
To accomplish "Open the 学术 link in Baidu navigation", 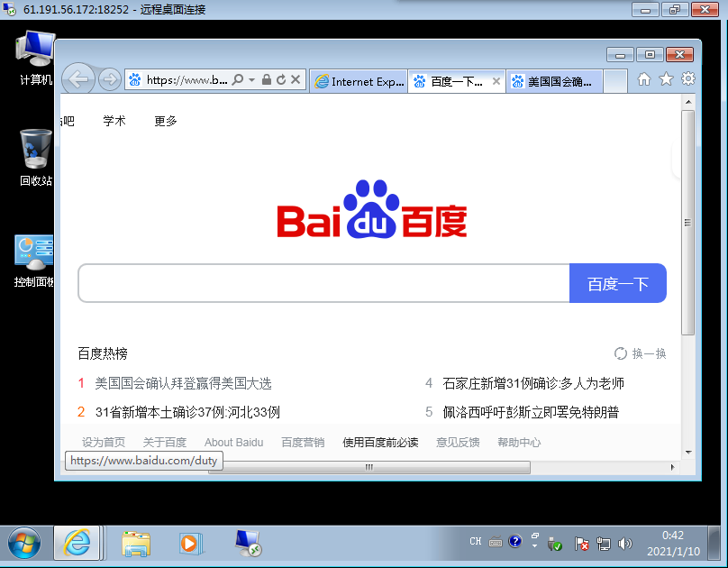I will (114, 121).
